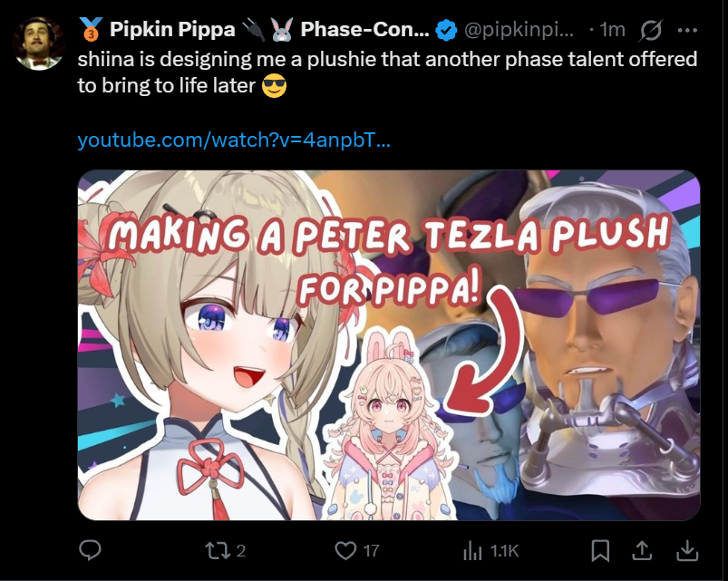Open Pipkin Pippa's profile avatar
The height and width of the screenshot is (581, 728).
39,44
